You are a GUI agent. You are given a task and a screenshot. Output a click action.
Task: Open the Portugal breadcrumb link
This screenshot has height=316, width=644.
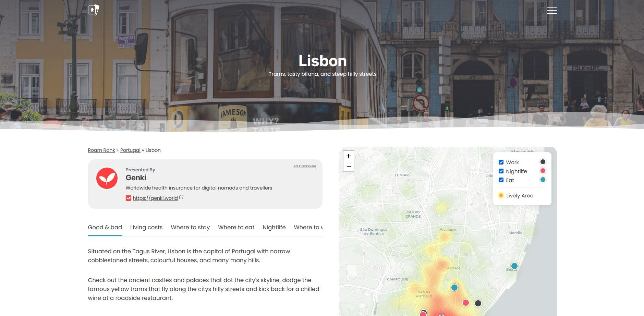click(130, 150)
